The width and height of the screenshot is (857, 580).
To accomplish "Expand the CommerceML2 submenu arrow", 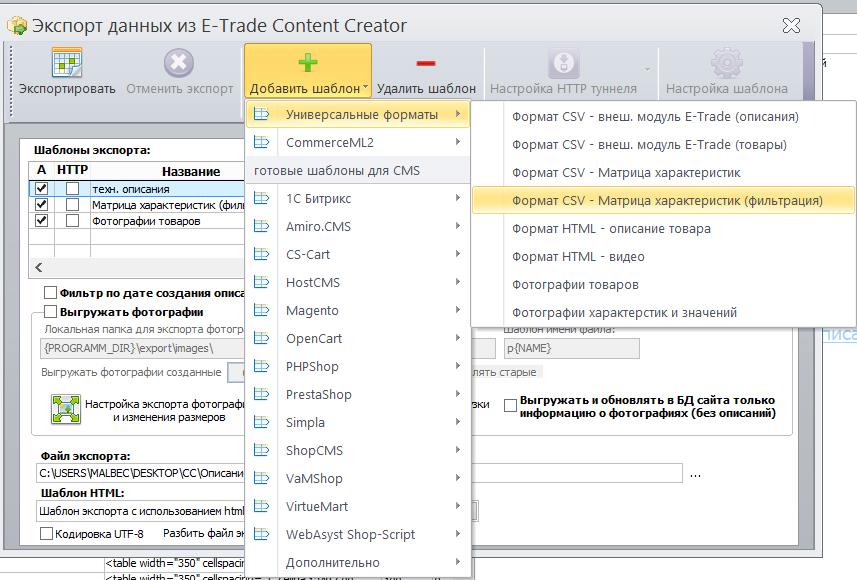I will [457, 142].
